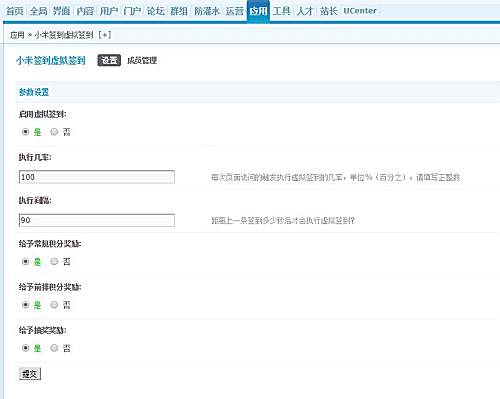Open the 防灌水 tab
The image size is (500, 399).
pos(207,11)
